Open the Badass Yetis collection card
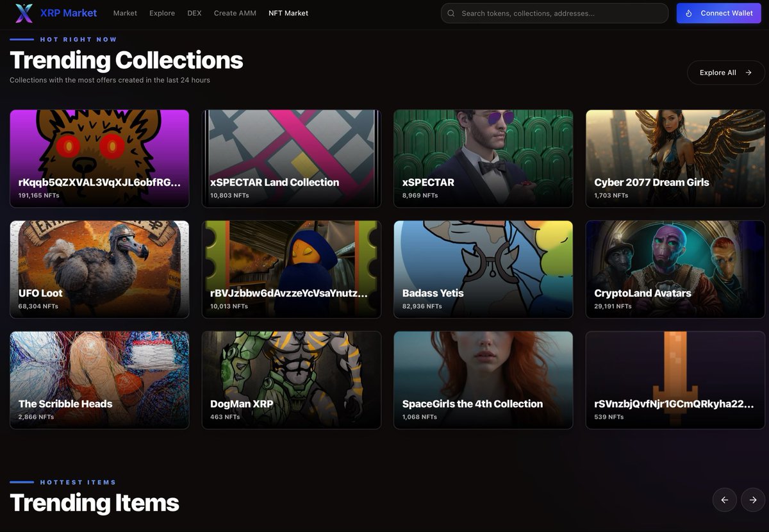Screen dimensions: 769x532 483,269
